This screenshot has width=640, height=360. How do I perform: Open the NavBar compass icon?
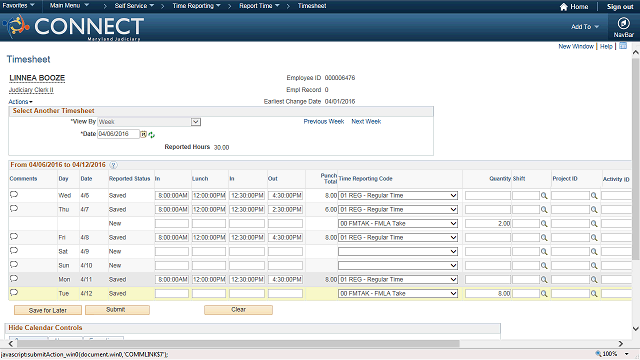coord(623,23)
